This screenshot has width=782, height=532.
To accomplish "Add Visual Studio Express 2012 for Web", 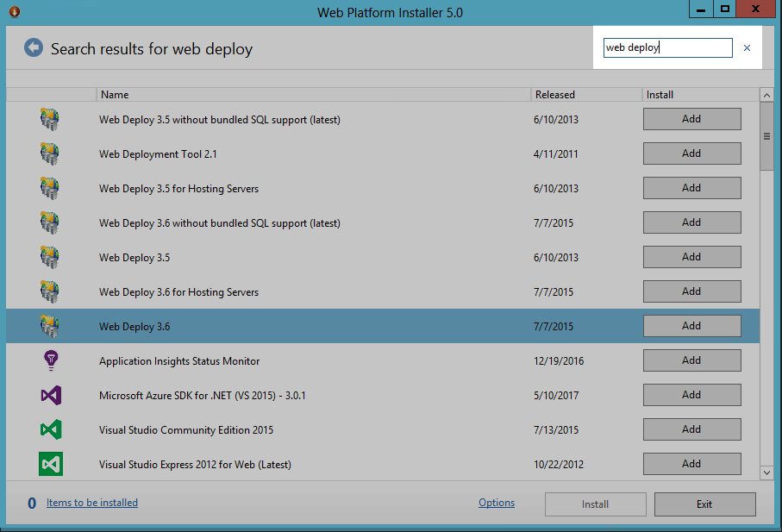I will 691,463.
